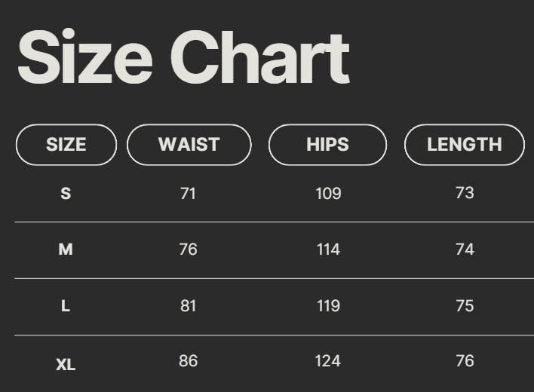Click hips value 109 for size S
Image resolution: width=534 pixels, height=392 pixels.
[x=328, y=194]
